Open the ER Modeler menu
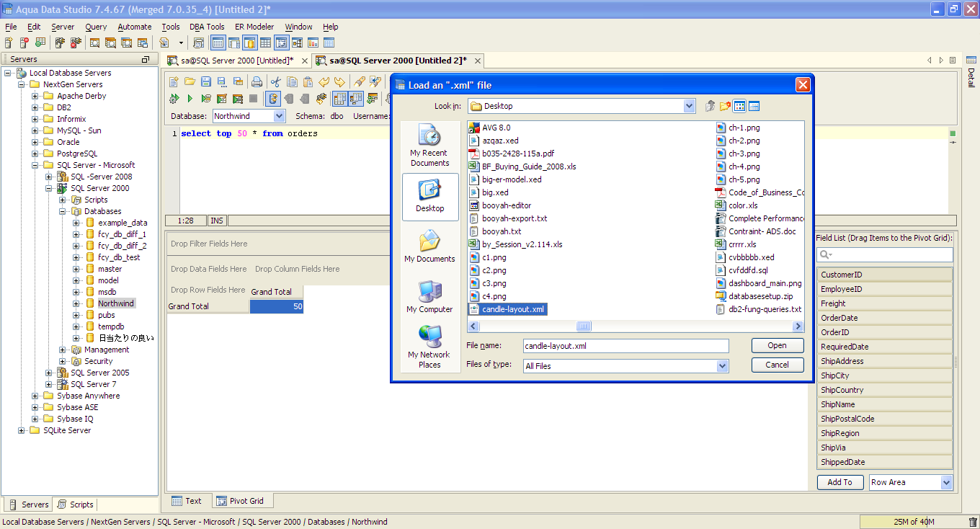This screenshot has width=980, height=529. pyautogui.click(x=254, y=27)
